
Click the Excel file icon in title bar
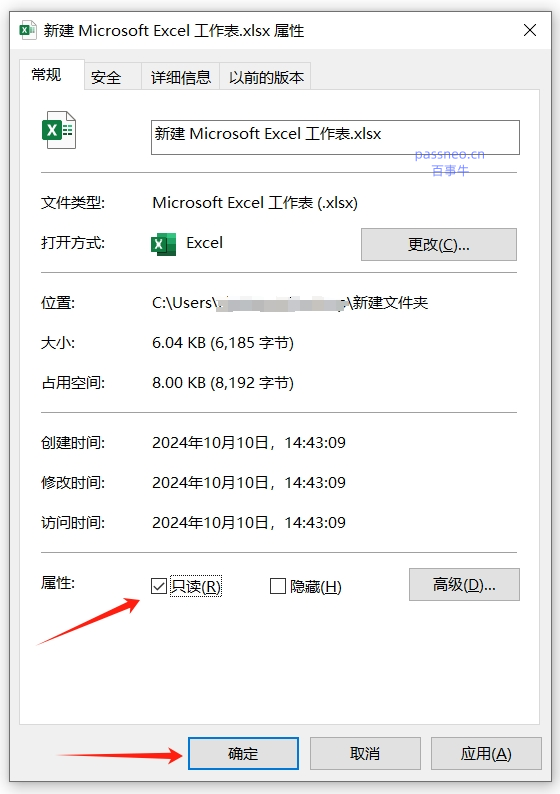pyautogui.click(x=28, y=30)
